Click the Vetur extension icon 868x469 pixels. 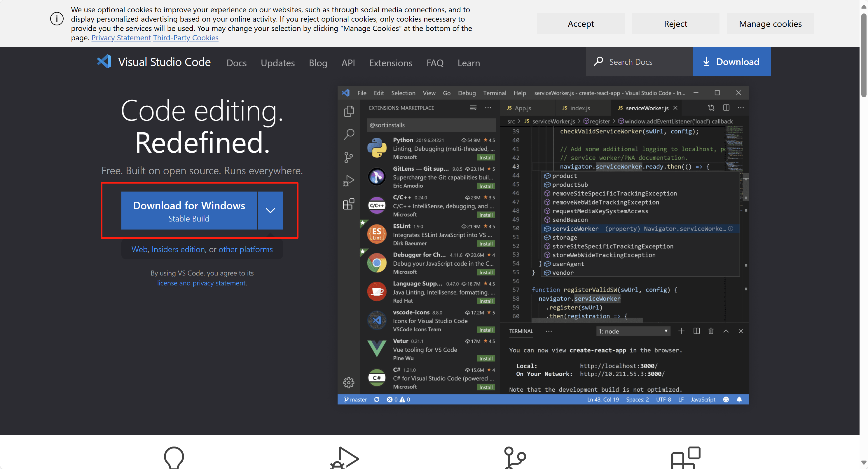(377, 348)
